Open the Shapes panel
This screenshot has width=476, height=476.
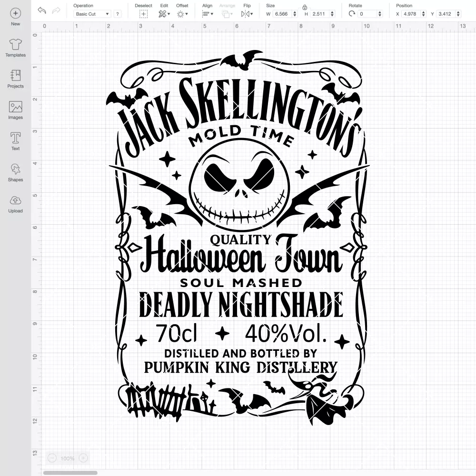coord(16,173)
